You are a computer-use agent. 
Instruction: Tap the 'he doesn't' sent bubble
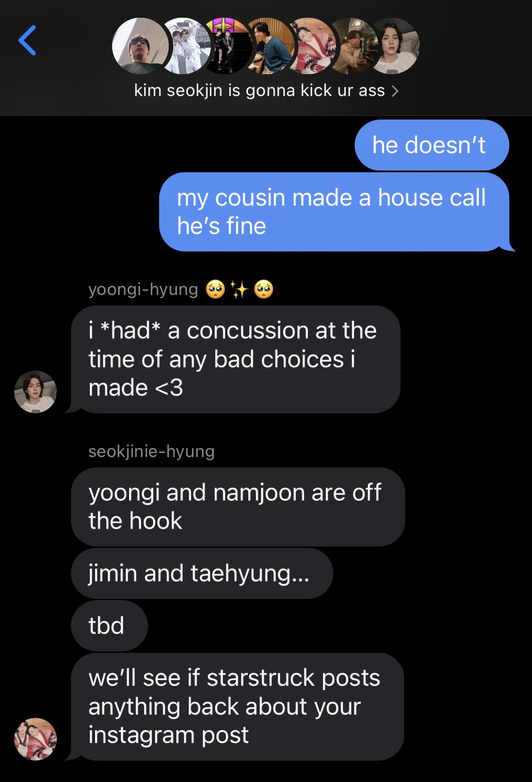[432, 145]
